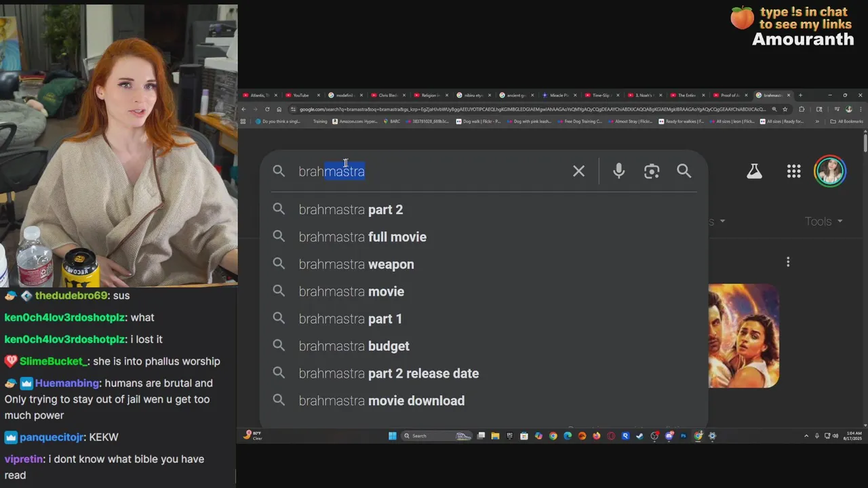Select suggestion "brahmastra part 2 release date"

(484, 373)
